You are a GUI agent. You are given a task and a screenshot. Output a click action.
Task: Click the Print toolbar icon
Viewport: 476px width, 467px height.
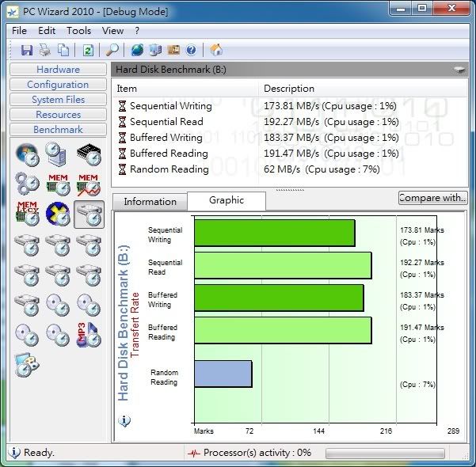[x=45, y=50]
